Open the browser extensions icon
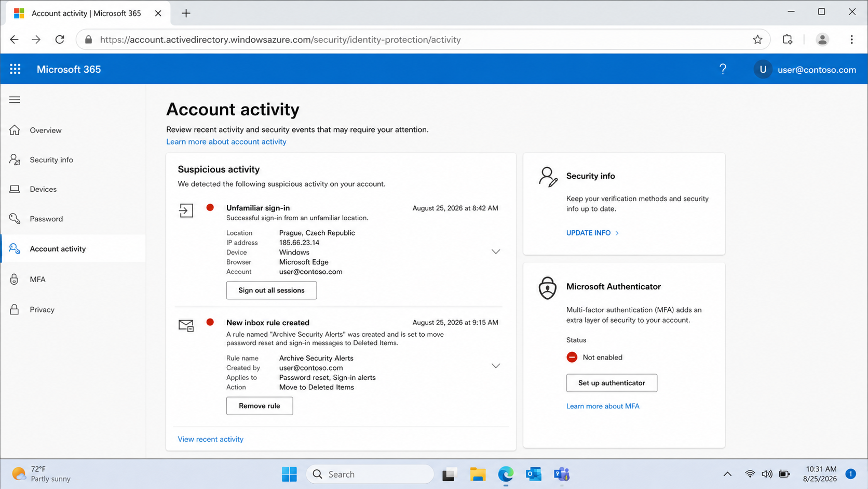868x489 pixels. tap(788, 39)
